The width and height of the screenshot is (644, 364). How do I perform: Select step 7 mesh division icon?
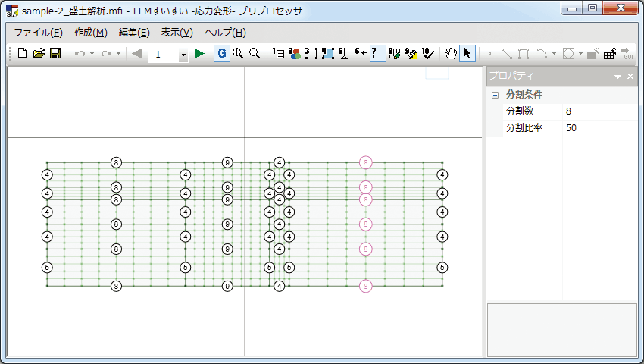pos(378,54)
